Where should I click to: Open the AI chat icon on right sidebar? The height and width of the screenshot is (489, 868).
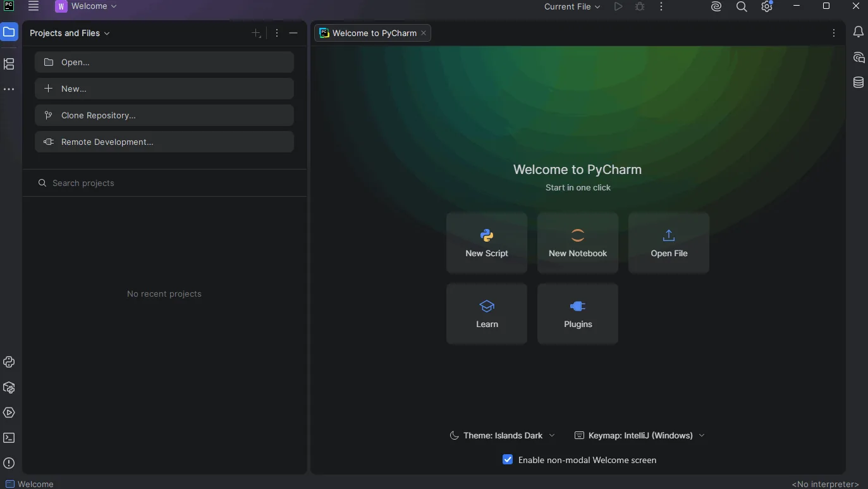[859, 58]
